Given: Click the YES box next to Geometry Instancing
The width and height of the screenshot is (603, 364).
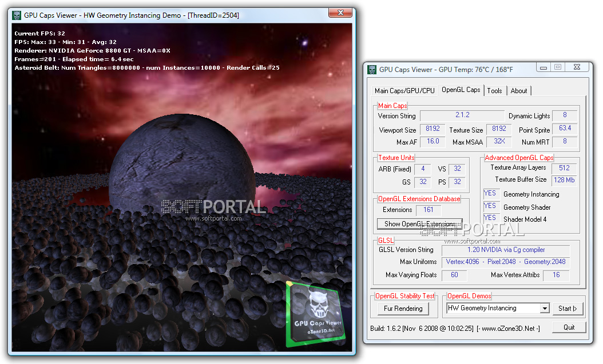Looking at the screenshot, I should click(x=491, y=194).
